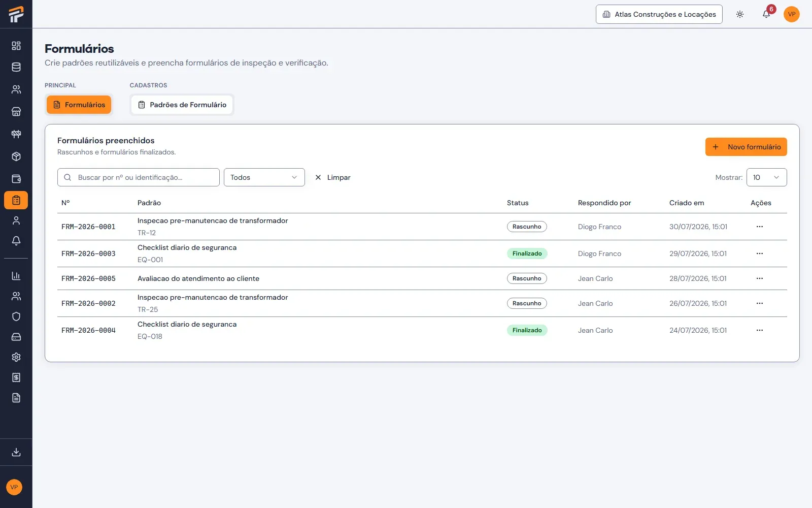Open the construction barrier icon in sidebar
812x508 pixels.
pos(16,134)
